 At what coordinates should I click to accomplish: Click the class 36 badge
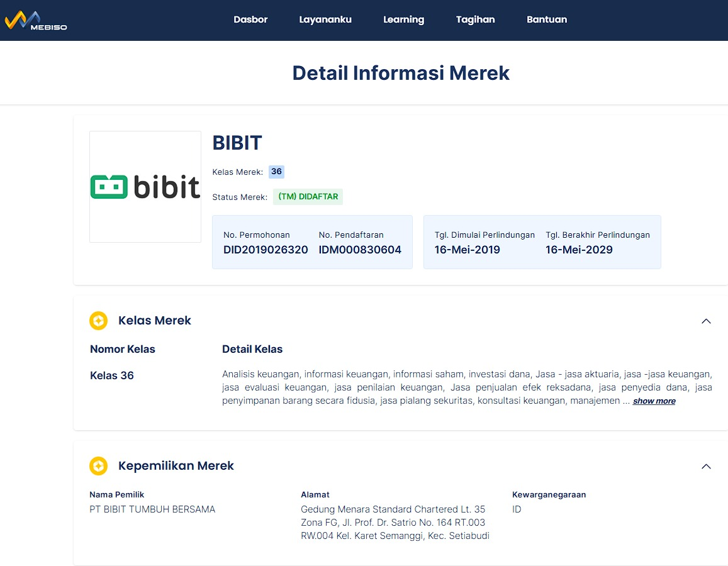[276, 172]
